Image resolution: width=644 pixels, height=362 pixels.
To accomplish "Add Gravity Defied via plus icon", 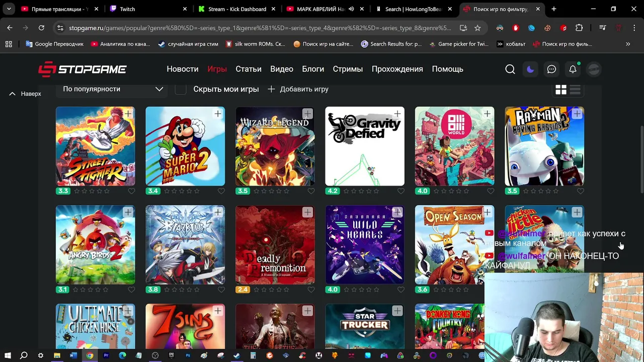I will [x=397, y=114].
